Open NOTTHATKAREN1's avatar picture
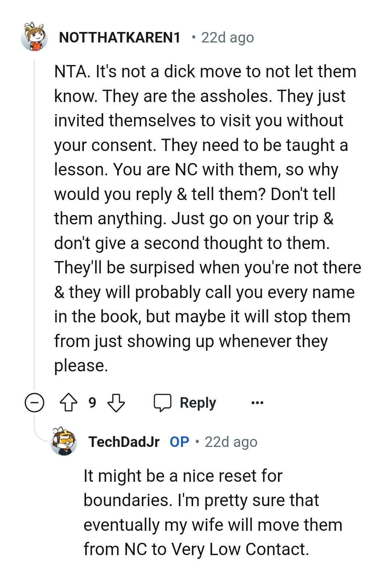The height and width of the screenshot is (570, 392). click(34, 37)
